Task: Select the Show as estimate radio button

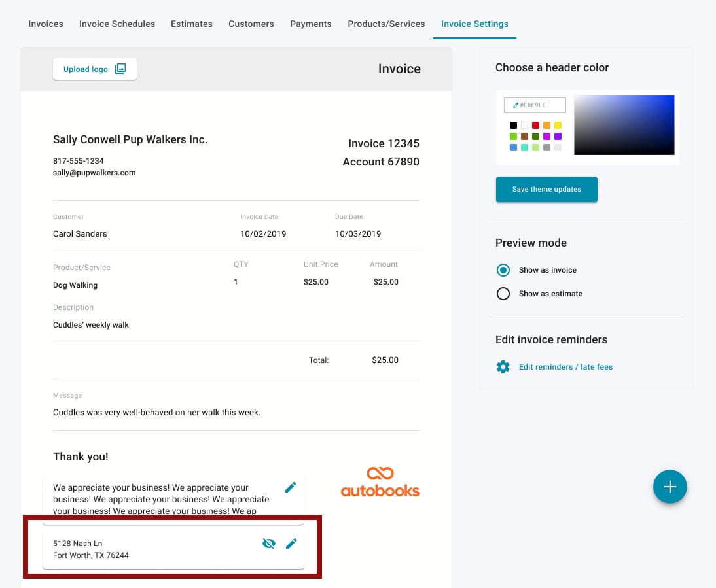Action: [x=503, y=294]
